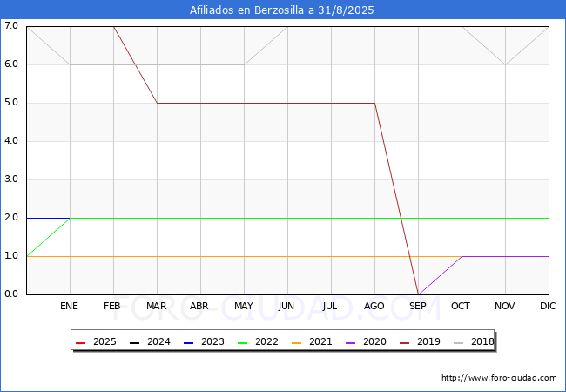Click the 2019 line point at SEP value 0
The image size is (566, 392).
(x=418, y=294)
